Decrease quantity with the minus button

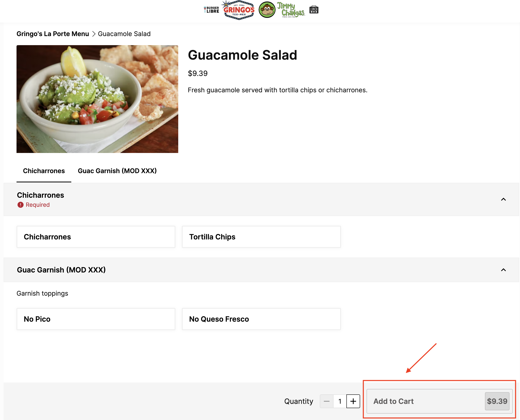pyautogui.click(x=327, y=401)
